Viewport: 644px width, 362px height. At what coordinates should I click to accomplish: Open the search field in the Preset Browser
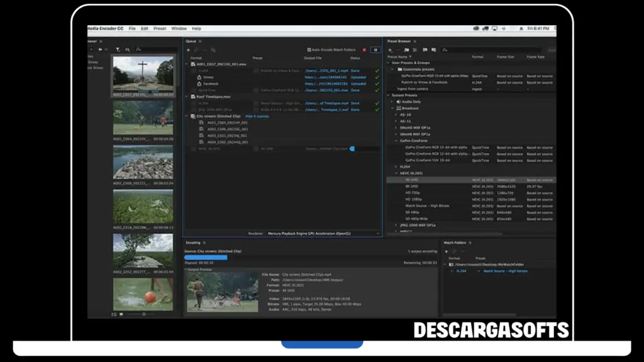point(445,50)
